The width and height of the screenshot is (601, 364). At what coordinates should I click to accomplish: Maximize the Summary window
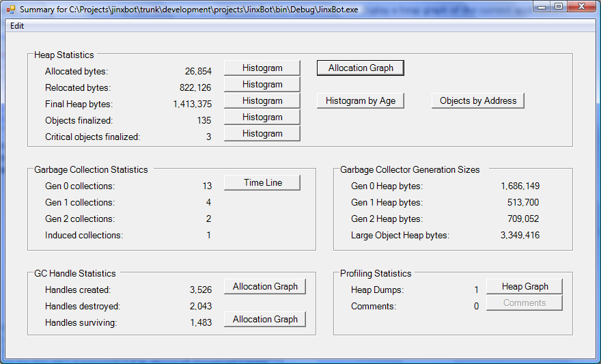[x=559, y=7]
